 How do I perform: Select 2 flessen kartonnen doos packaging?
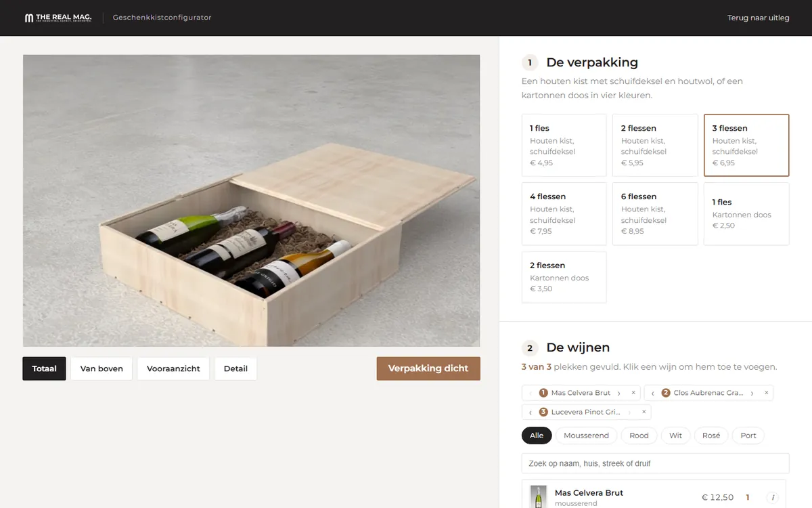coord(564,277)
